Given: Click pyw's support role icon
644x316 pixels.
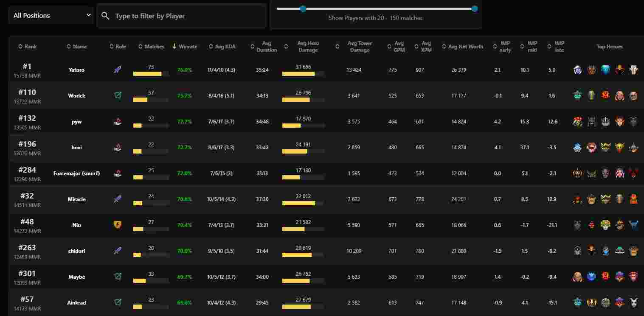Looking at the screenshot, I should (x=118, y=122).
